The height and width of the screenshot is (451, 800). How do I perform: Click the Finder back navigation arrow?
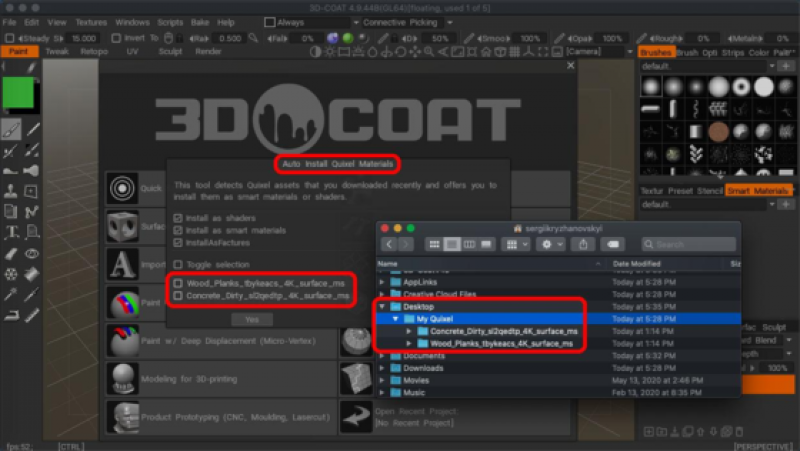(x=389, y=244)
